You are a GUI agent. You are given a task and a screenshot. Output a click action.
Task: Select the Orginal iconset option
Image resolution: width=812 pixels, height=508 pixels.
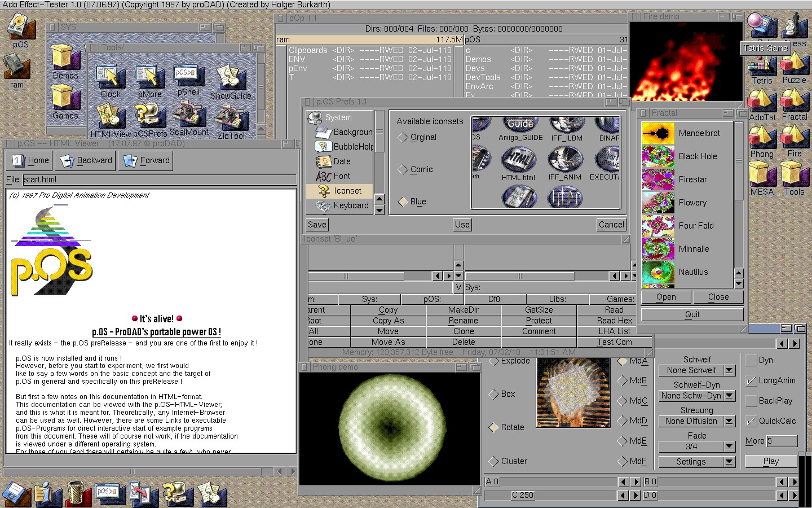click(x=403, y=137)
